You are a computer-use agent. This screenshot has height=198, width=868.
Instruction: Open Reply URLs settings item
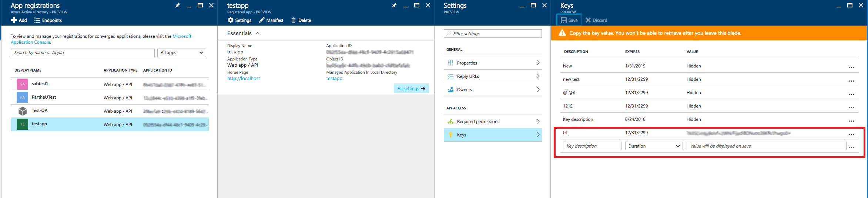[493, 76]
